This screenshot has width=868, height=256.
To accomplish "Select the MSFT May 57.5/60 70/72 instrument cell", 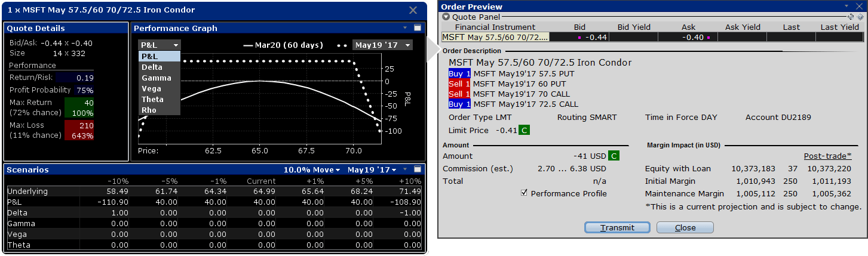I will coord(495,37).
